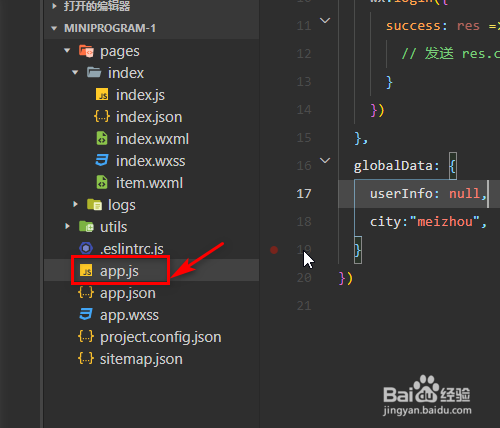Click the ESLint icon of .eslintrc.js

pos(86,248)
